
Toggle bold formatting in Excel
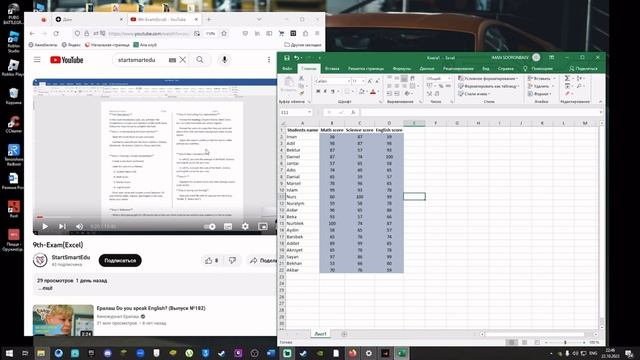pyautogui.click(x=318, y=91)
